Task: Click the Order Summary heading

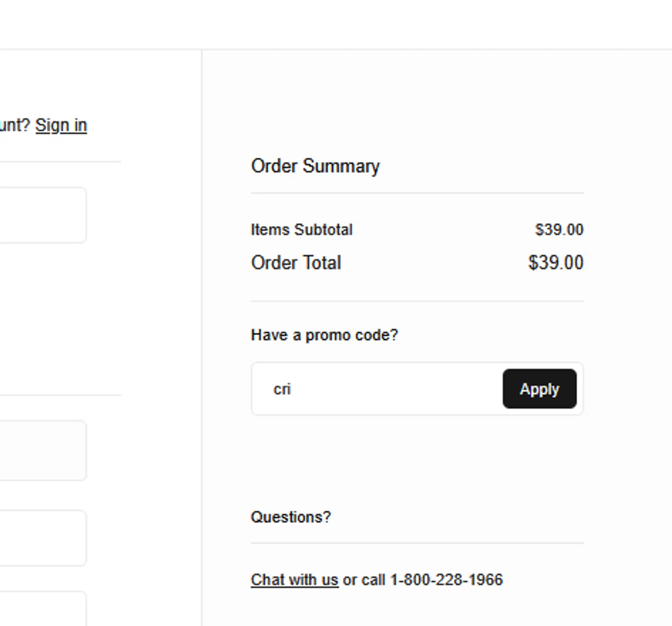Action: pyautogui.click(x=315, y=166)
